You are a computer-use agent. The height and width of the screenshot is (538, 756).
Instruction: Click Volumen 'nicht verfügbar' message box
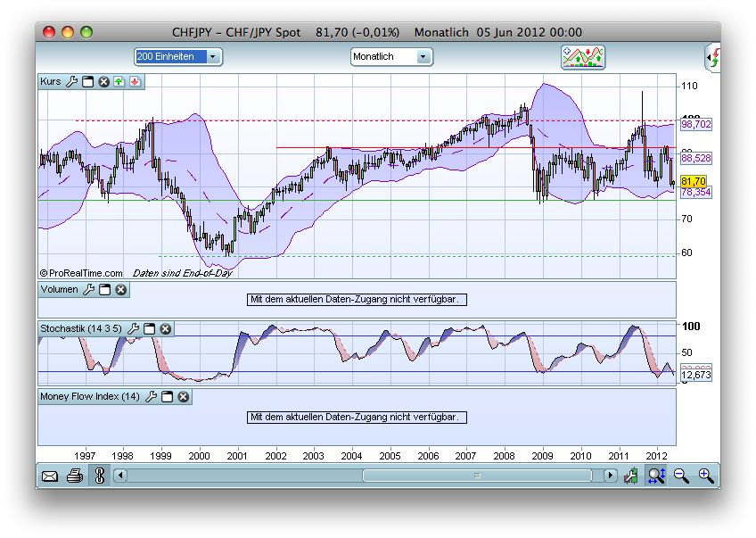tap(357, 300)
